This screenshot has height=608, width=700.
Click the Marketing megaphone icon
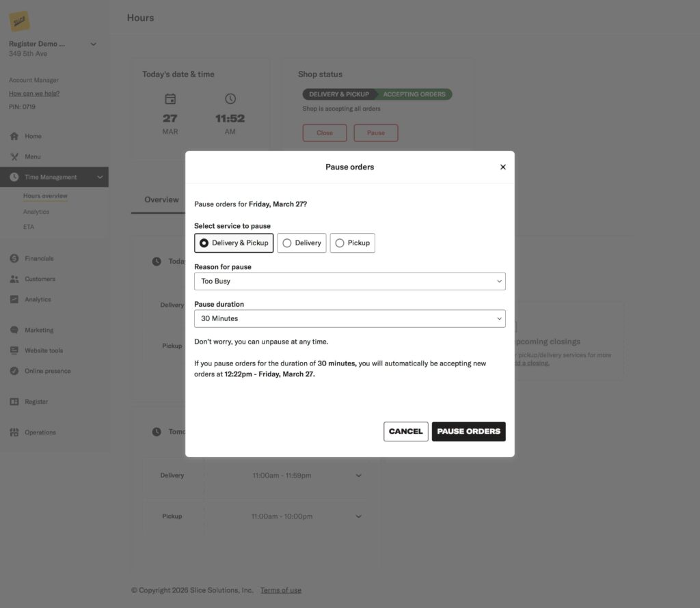(14, 330)
